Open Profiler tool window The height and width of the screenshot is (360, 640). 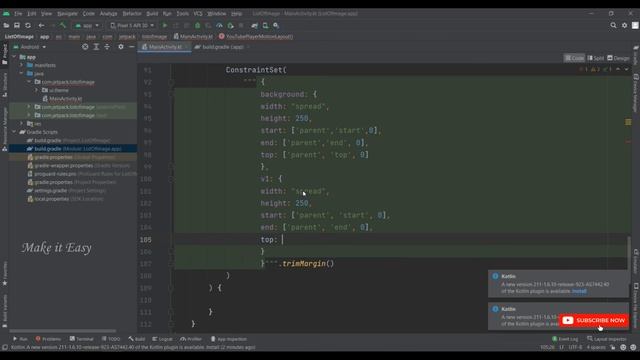pos(191,339)
